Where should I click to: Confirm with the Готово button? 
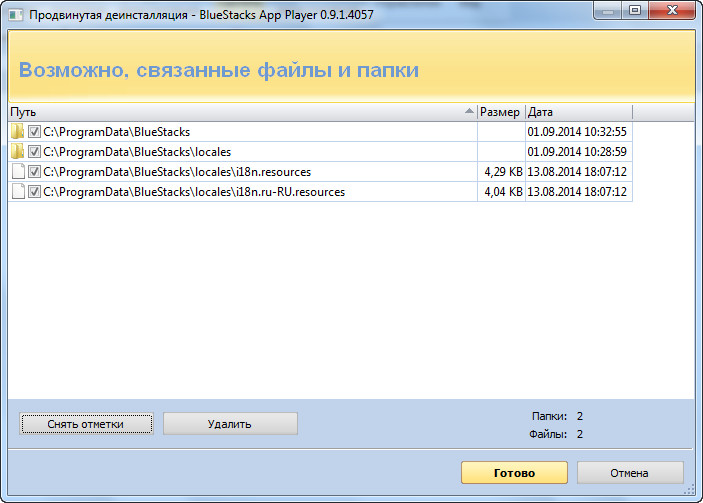click(x=514, y=473)
